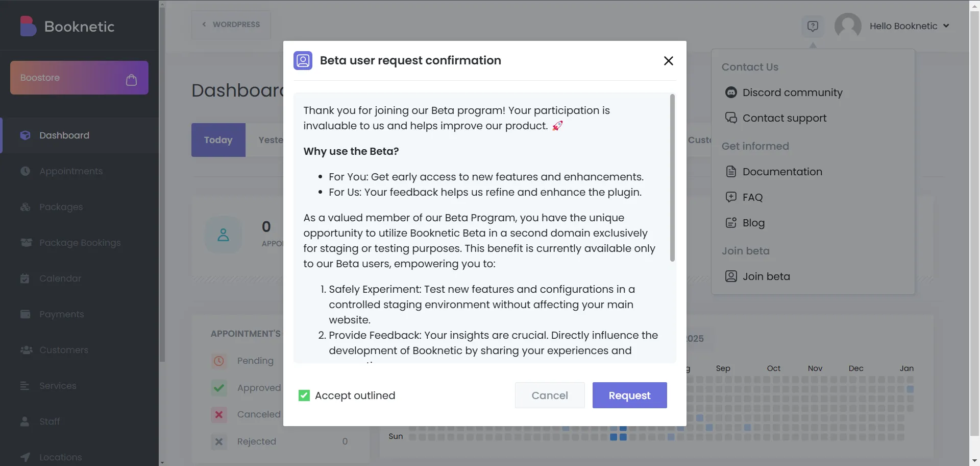Expand the Hello Booknetic dropdown
980x466 pixels.
pyautogui.click(x=909, y=26)
